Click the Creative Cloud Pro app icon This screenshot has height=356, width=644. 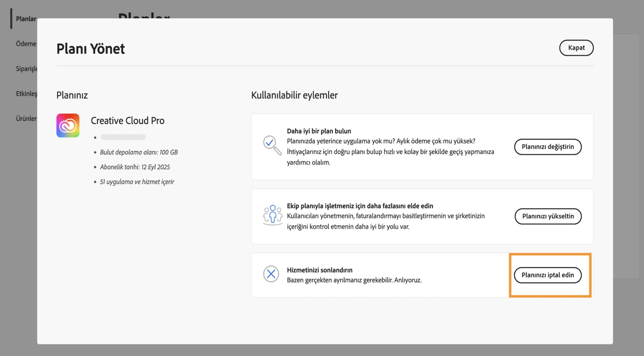pos(68,125)
